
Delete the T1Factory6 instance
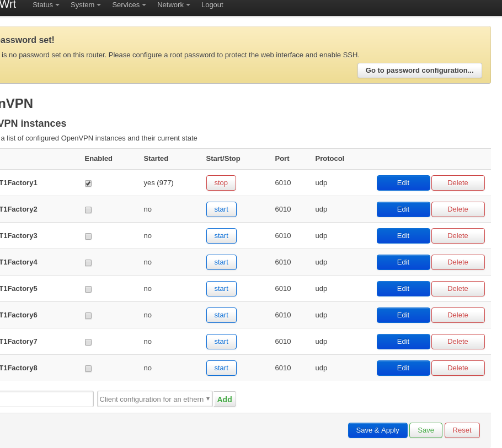coord(458,315)
